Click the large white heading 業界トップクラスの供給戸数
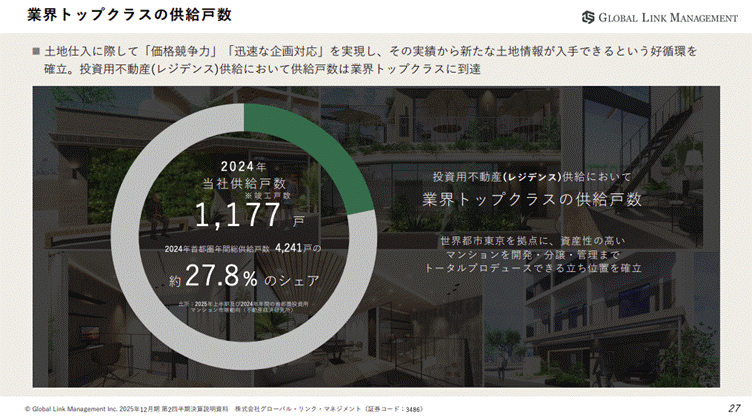The width and height of the screenshot is (752, 418). pos(530,199)
